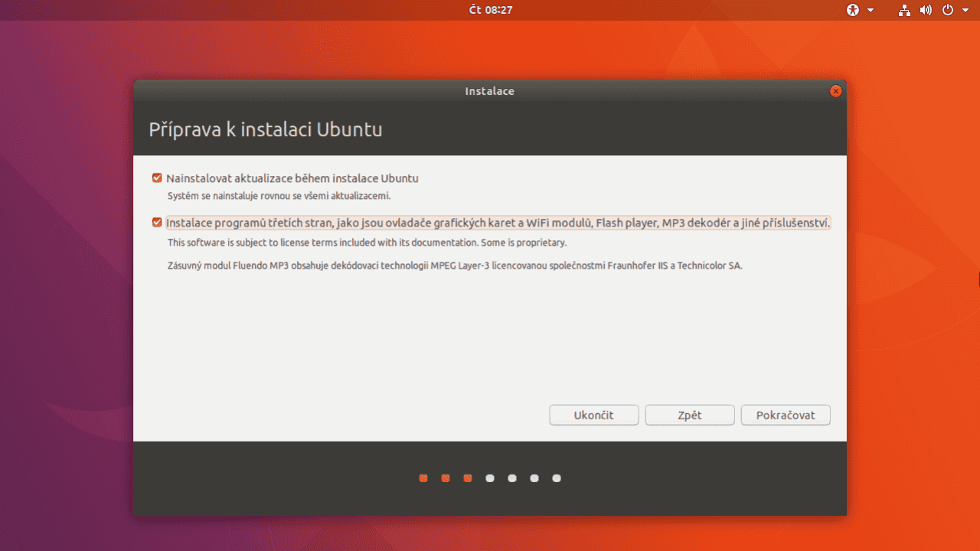Screen dimensions: 980x551
Task: Click the last progress indicator dot
Action: pos(557,478)
